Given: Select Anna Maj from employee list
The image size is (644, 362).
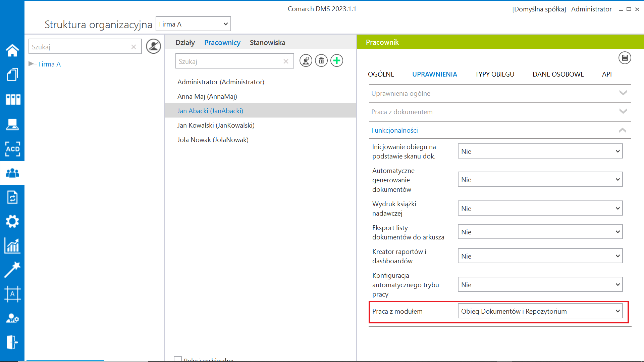Looking at the screenshot, I should point(207,96).
